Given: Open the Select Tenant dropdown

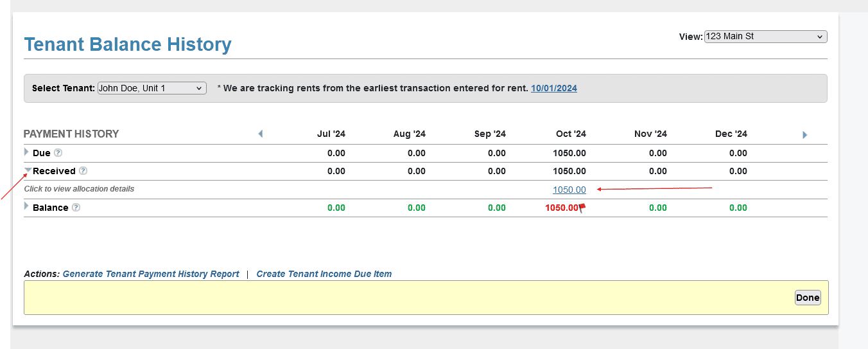Looking at the screenshot, I should (152, 88).
